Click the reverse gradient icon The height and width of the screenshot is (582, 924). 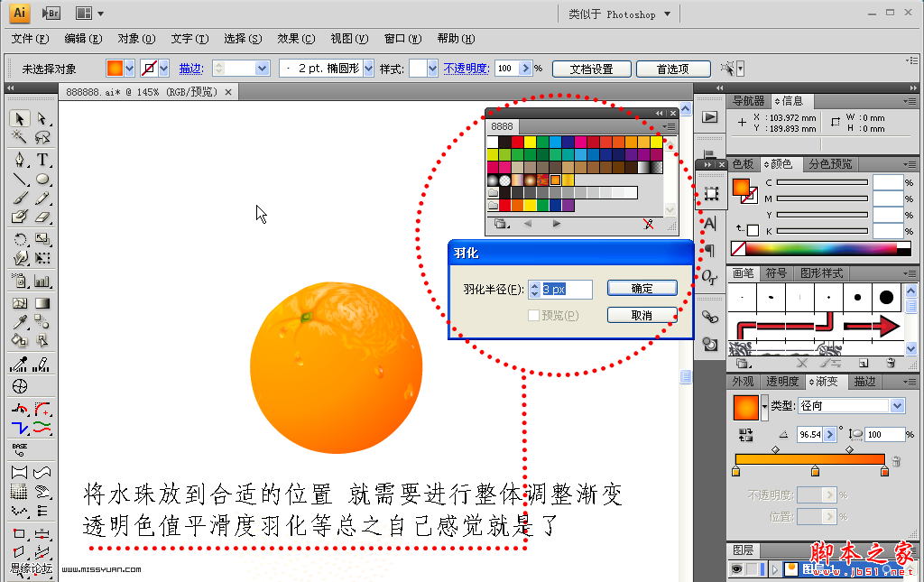point(745,435)
